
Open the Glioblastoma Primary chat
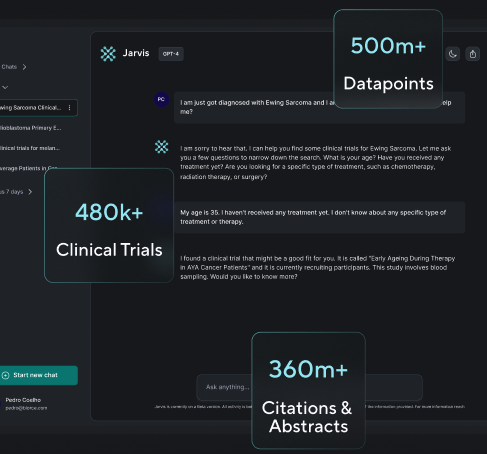tap(30, 128)
